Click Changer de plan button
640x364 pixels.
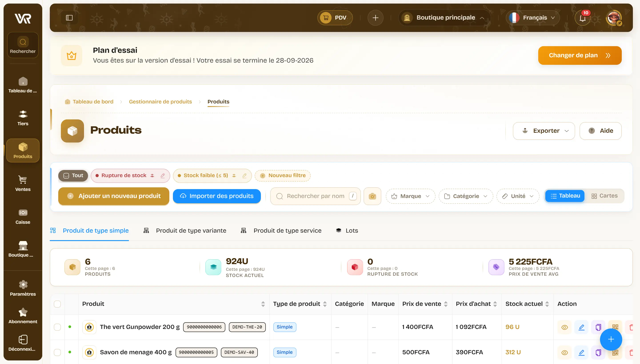(580, 55)
